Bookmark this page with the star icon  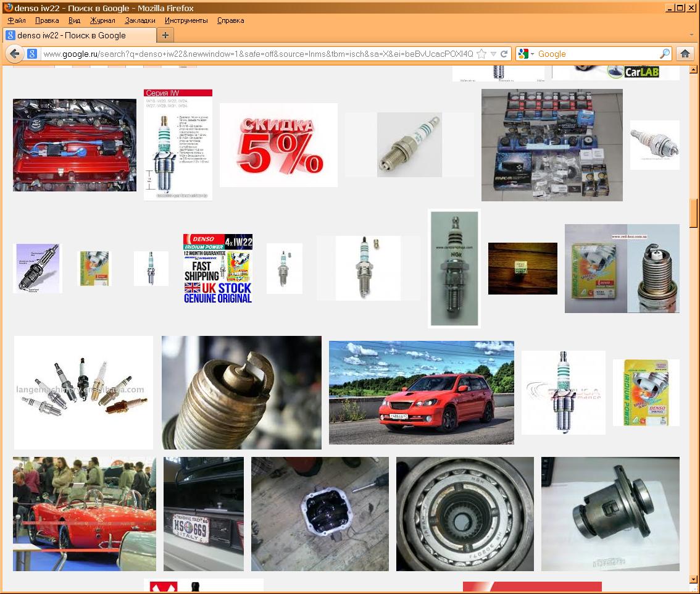pyautogui.click(x=482, y=54)
